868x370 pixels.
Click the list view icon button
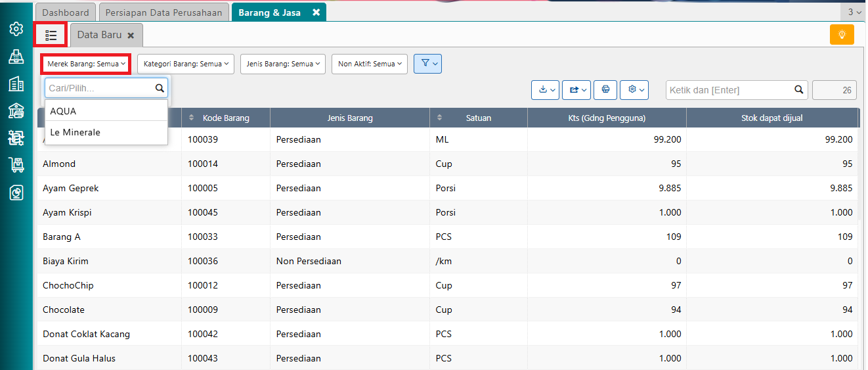click(x=51, y=35)
